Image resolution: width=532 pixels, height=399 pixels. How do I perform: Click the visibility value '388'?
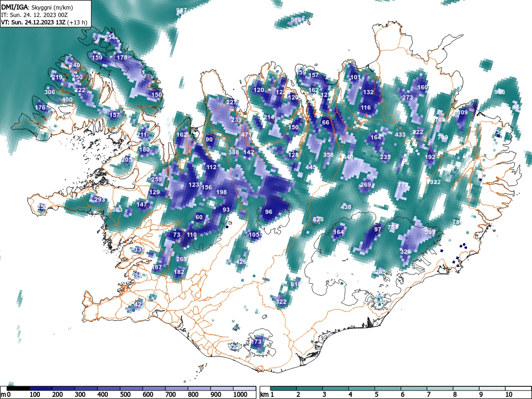point(234,152)
